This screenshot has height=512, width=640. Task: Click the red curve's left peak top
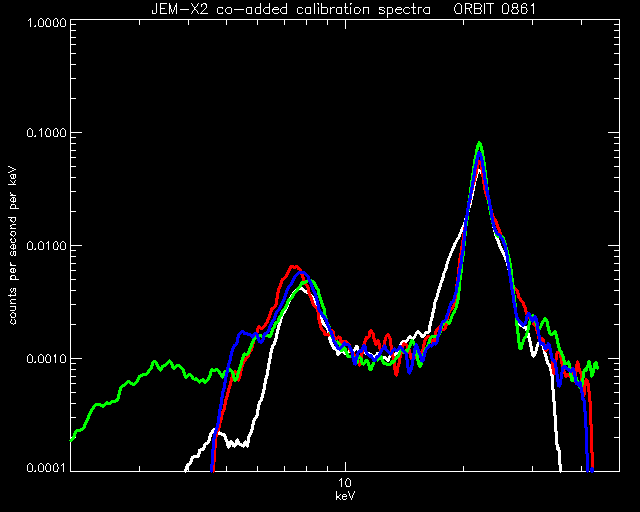click(x=293, y=267)
